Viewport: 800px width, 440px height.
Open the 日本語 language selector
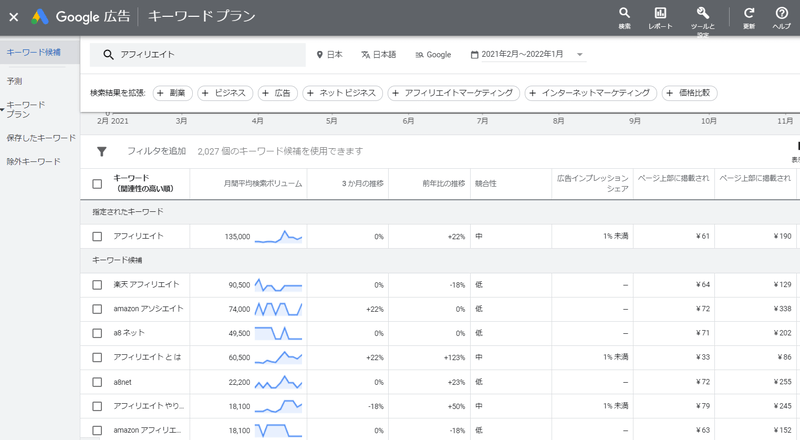pyautogui.click(x=379, y=55)
